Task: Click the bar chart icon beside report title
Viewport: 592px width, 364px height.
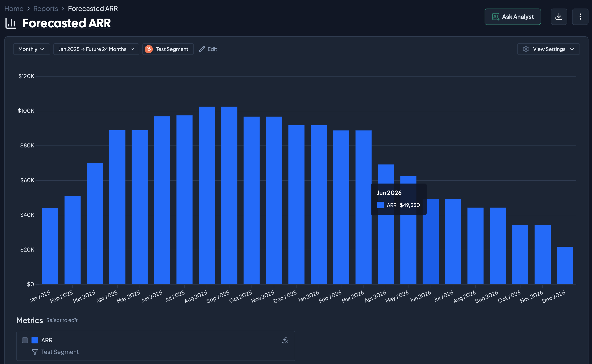Action: [11, 23]
